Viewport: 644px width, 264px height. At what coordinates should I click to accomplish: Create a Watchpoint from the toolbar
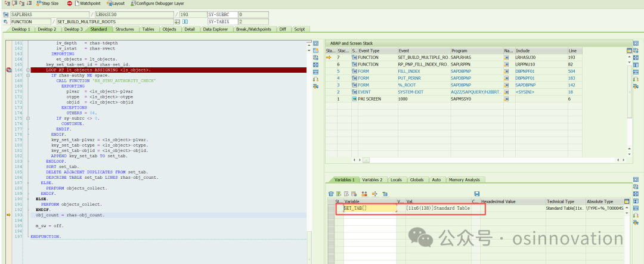pyautogui.click(x=88, y=4)
